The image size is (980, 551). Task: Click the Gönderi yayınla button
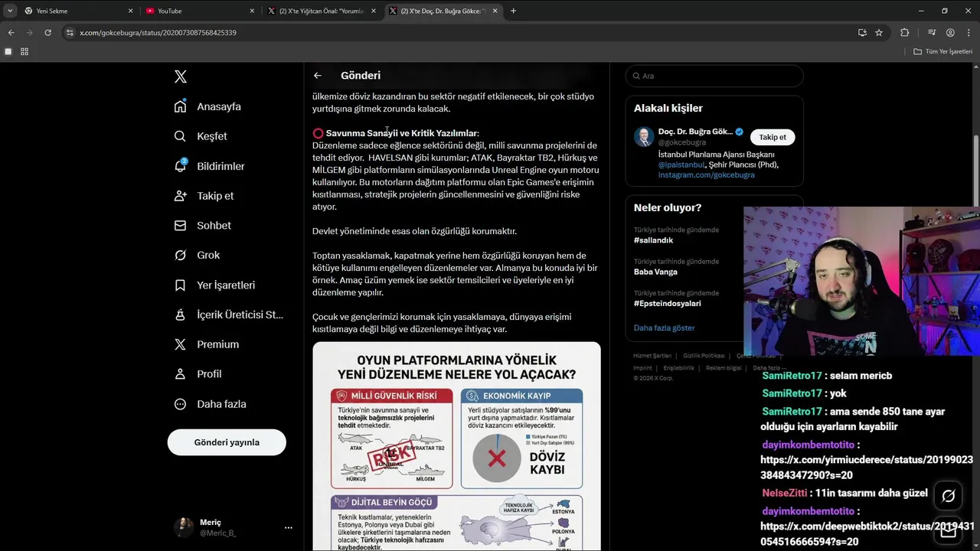click(x=227, y=442)
